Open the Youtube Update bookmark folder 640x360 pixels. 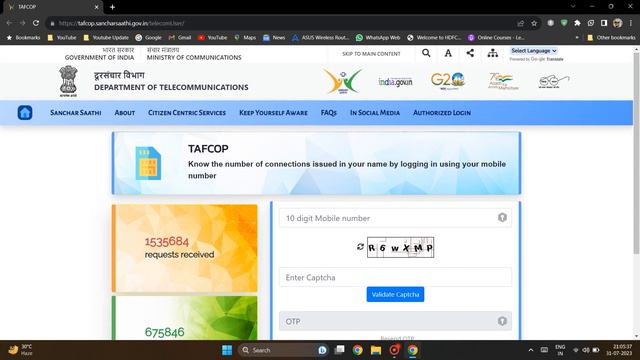pyautogui.click(x=106, y=38)
